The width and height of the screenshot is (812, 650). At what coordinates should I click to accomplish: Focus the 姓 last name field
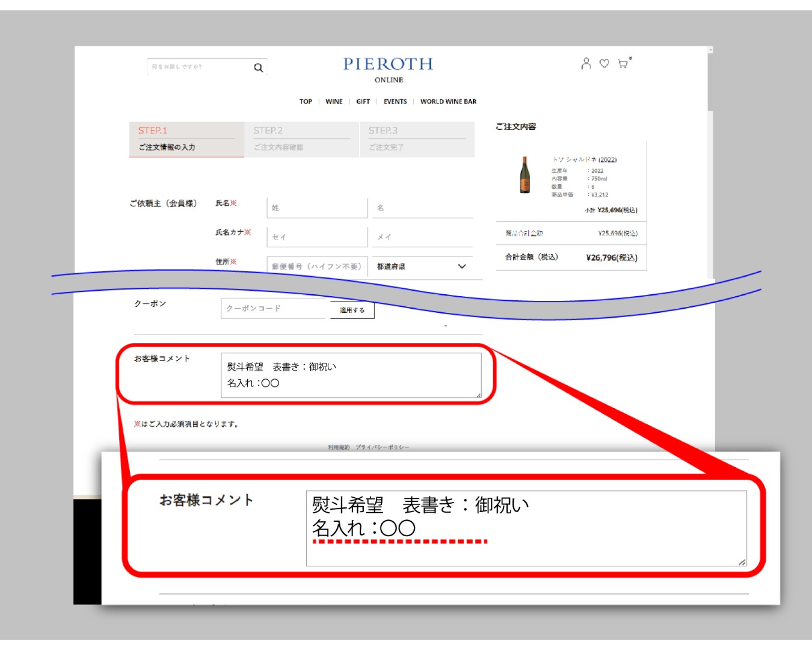(x=316, y=208)
